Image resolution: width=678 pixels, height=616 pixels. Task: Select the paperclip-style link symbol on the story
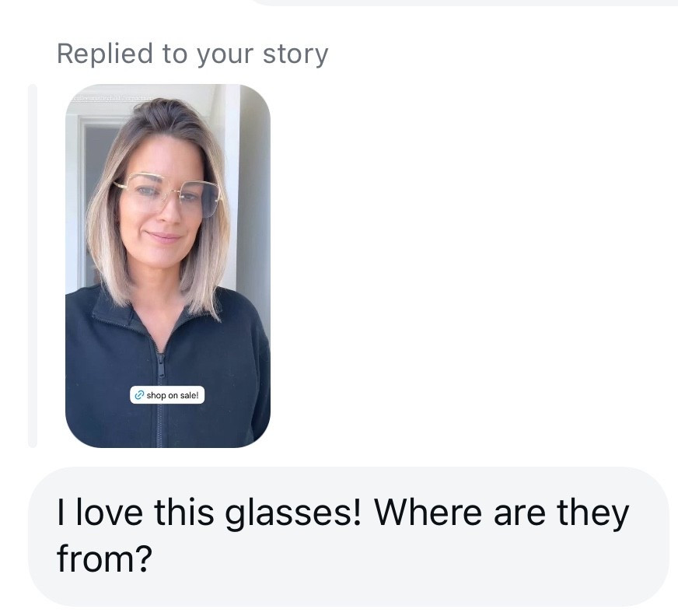139,395
